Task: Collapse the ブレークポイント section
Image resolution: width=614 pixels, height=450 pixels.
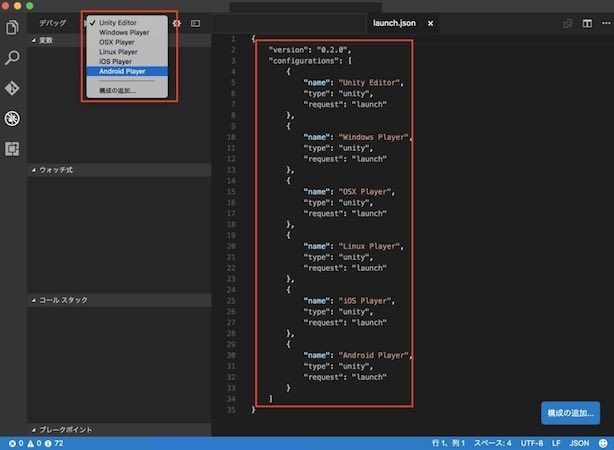Action: 119,430
